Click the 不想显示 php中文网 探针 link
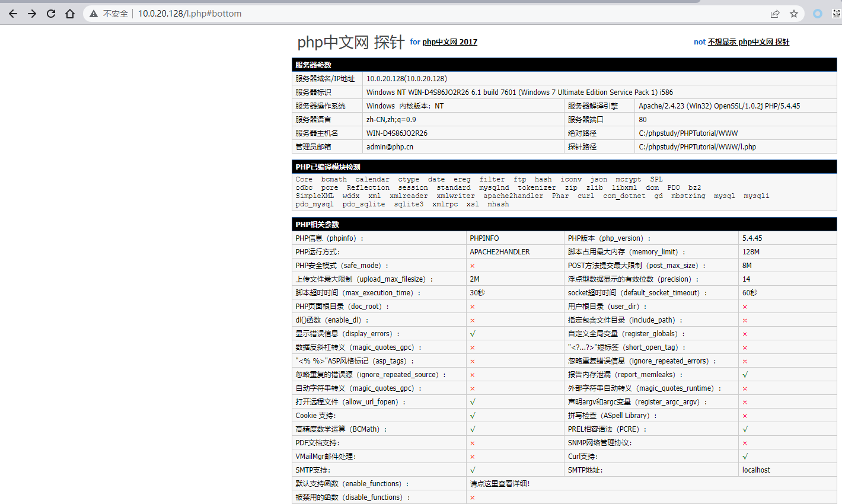Screen dimensions: 842x504 pyautogui.click(x=748, y=42)
